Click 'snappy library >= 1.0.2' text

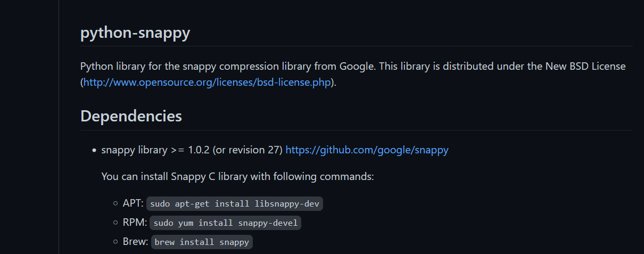pyautogui.click(x=155, y=150)
